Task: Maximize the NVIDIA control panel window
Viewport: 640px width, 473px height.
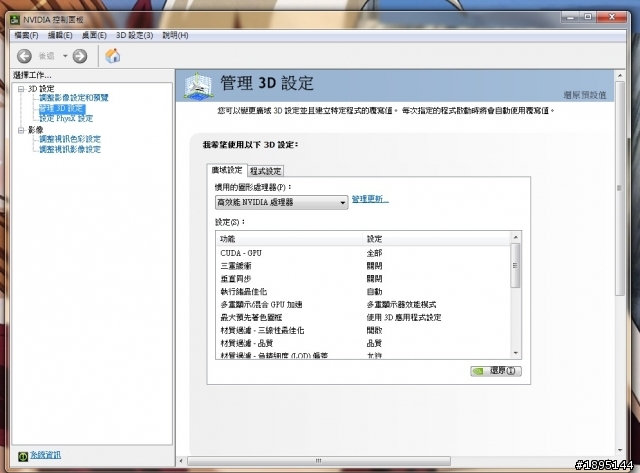Action: (588, 17)
